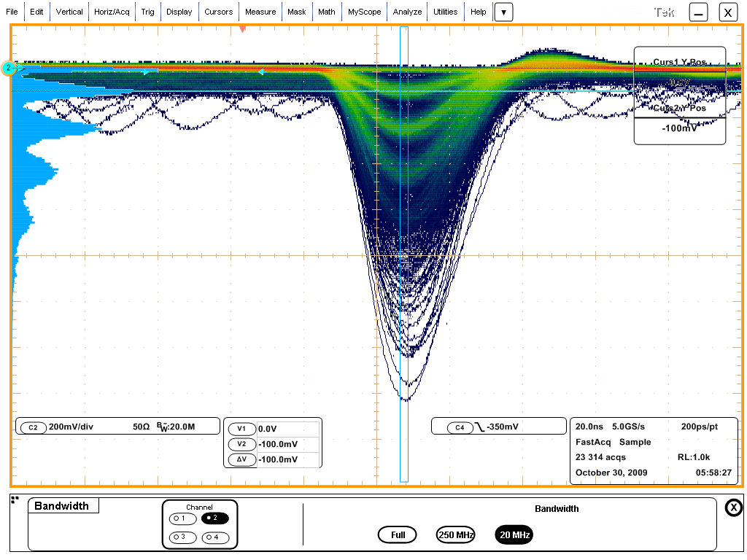Set bandwidth to Full
The width and height of the screenshot is (747, 560).
(397, 534)
